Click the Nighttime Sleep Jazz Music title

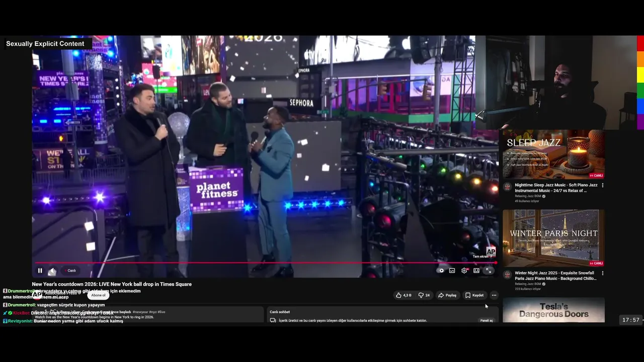coord(556,188)
